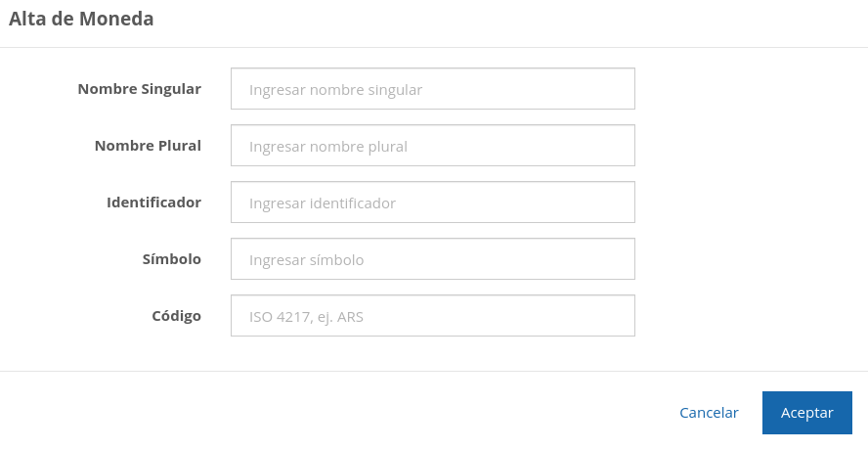868x450 pixels.
Task: Confirm the currency form with Aceptar
Action: [806, 413]
